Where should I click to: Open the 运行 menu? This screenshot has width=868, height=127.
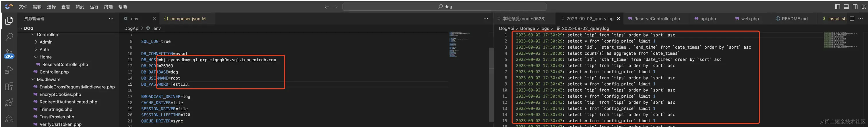[x=94, y=7]
